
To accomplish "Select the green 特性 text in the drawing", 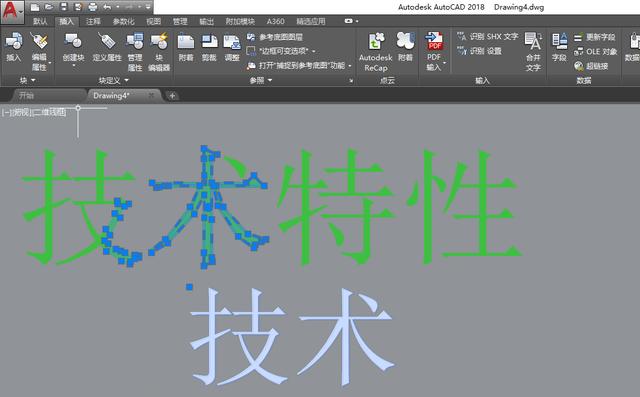I will click(399, 207).
